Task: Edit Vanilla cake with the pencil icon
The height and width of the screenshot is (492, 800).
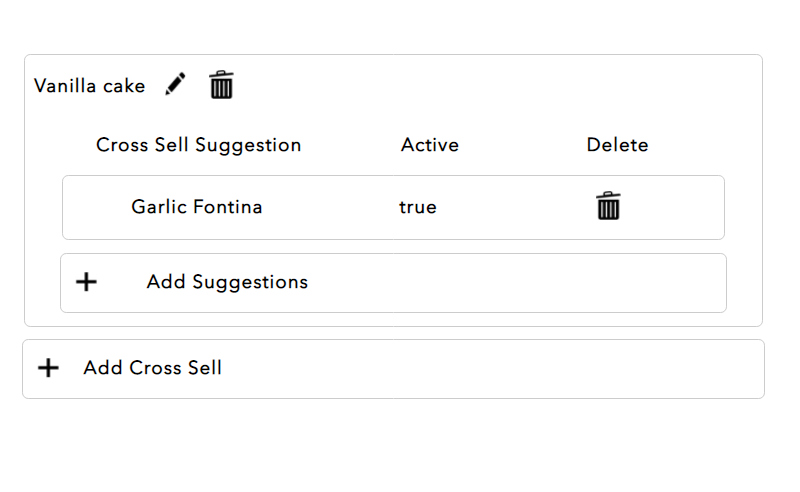Action: click(175, 84)
